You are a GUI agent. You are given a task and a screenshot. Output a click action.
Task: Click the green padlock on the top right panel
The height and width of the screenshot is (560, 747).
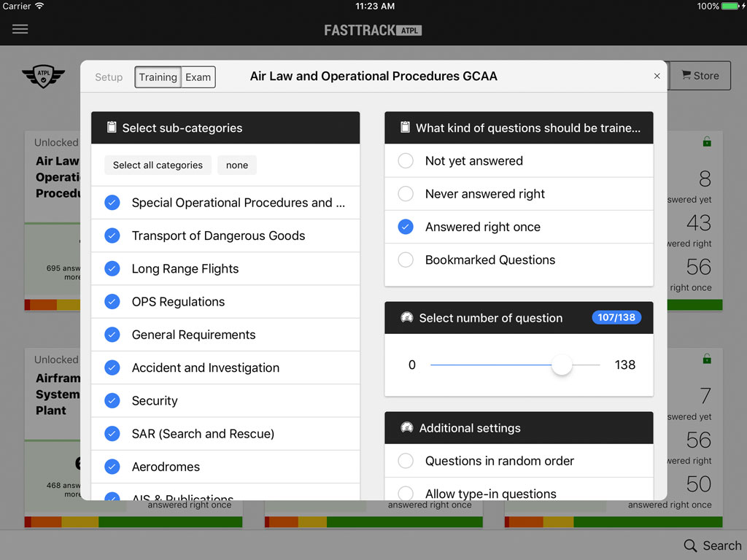(x=705, y=143)
